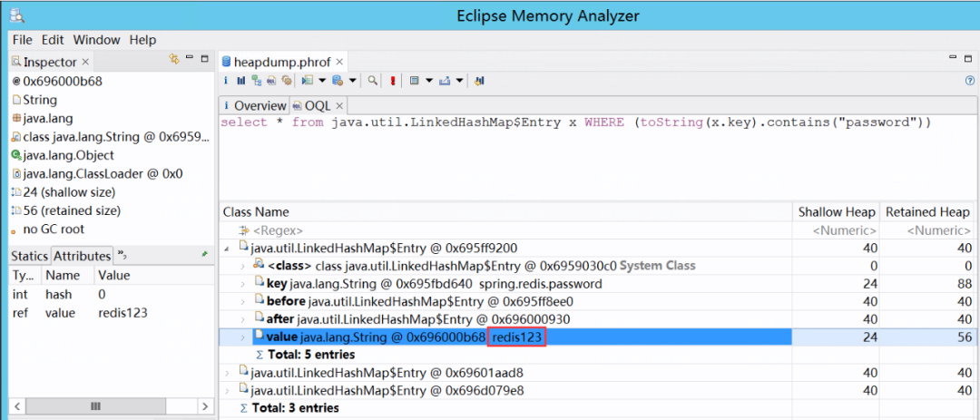Sort by the Retained Heap column header
This screenshot has height=420, width=980.
tap(927, 212)
